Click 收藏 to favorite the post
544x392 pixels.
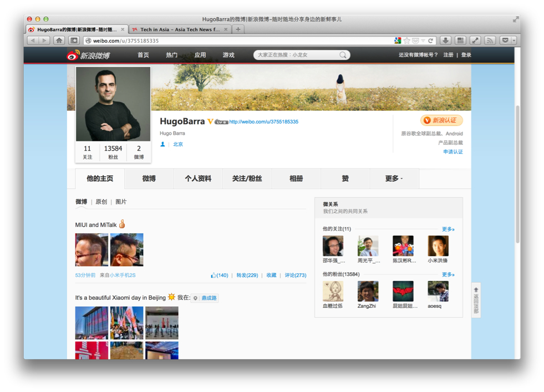tap(271, 275)
